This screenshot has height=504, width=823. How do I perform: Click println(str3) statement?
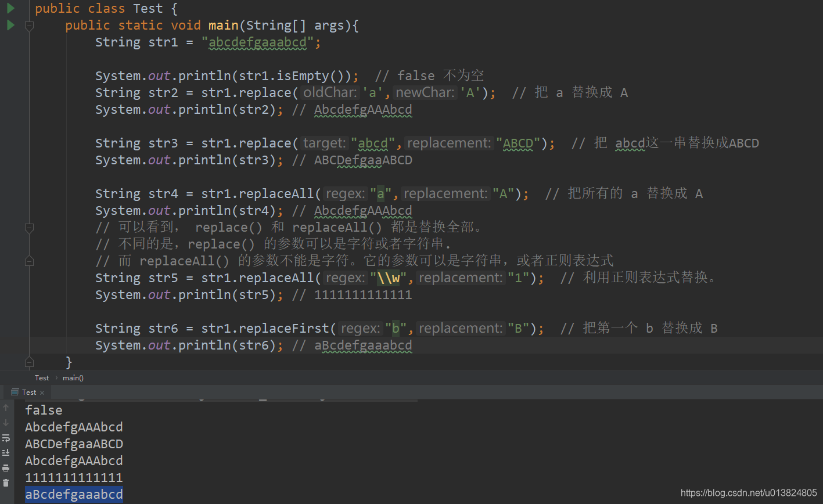pyautogui.click(x=189, y=160)
